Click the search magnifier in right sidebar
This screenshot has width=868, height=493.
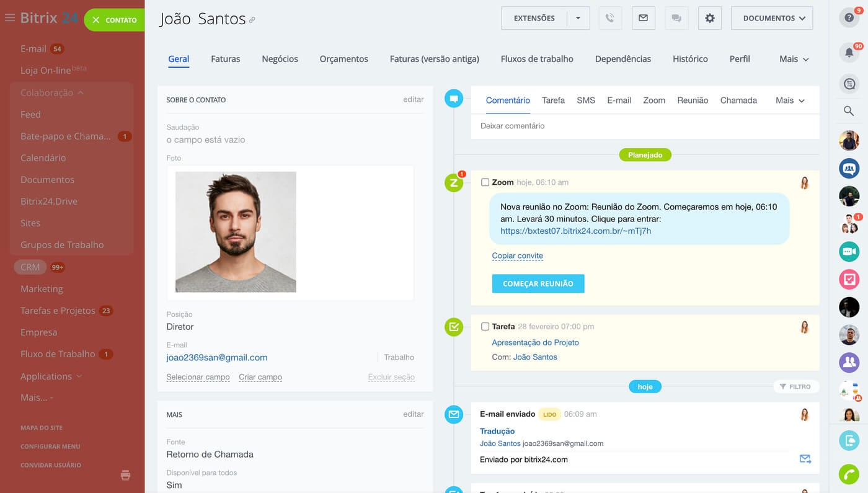(x=849, y=111)
